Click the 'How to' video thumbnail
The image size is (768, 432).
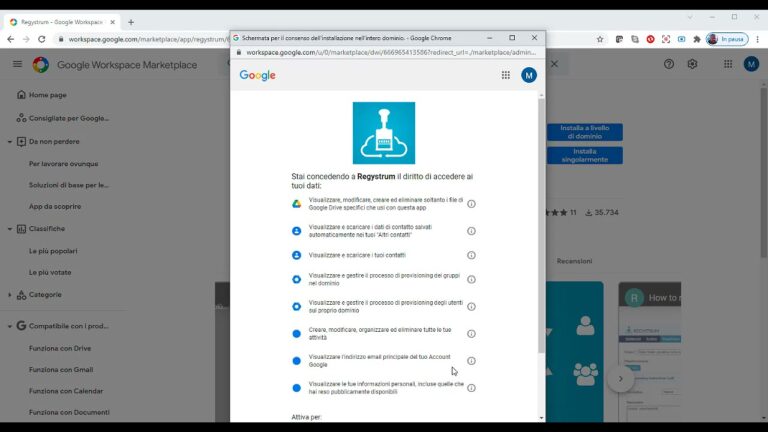pos(649,352)
